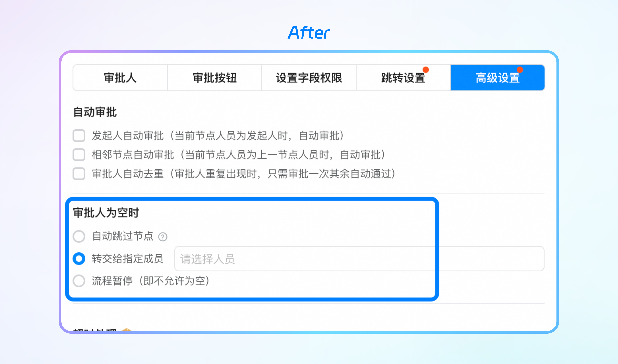Click the 审批人自动去重 description text
Image resolution: width=618 pixels, height=364 pixels.
[244, 174]
